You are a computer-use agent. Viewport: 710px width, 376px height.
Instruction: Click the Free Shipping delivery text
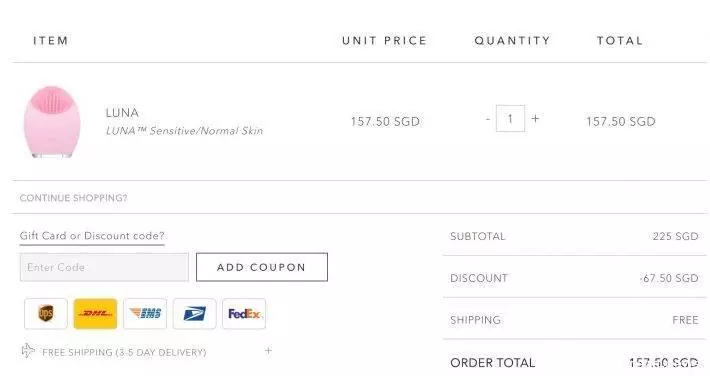[124, 352]
